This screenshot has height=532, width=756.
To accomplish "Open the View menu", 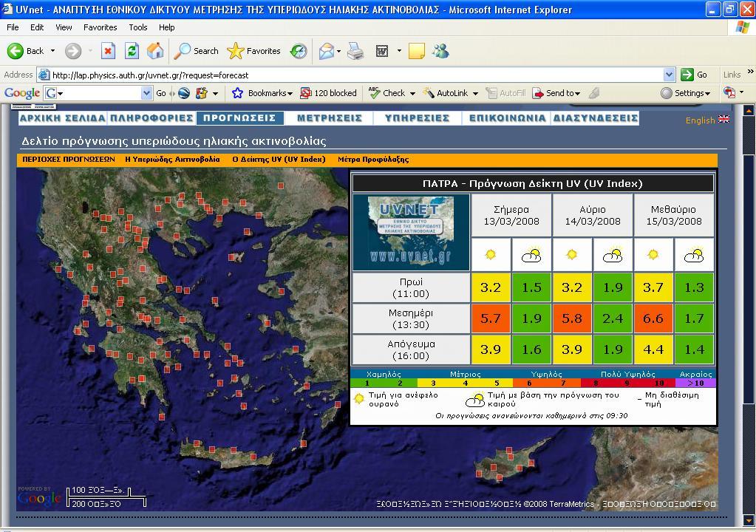I will click(x=64, y=27).
